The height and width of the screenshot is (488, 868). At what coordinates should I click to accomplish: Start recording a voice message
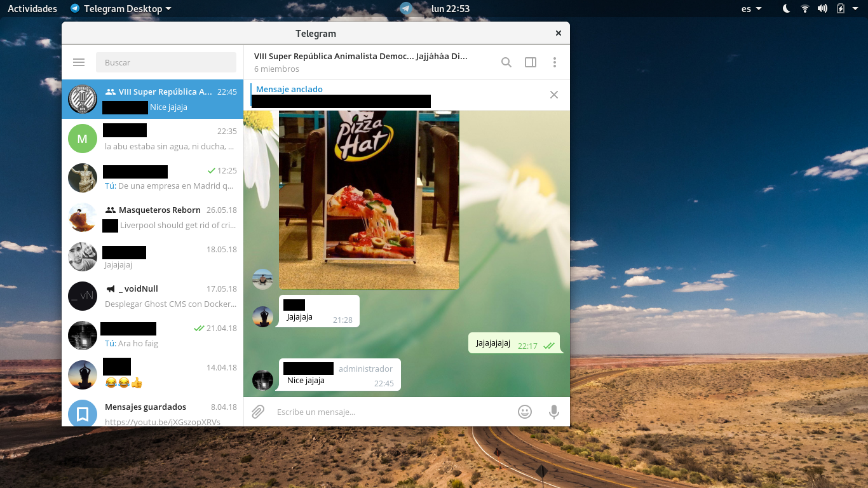tap(553, 412)
